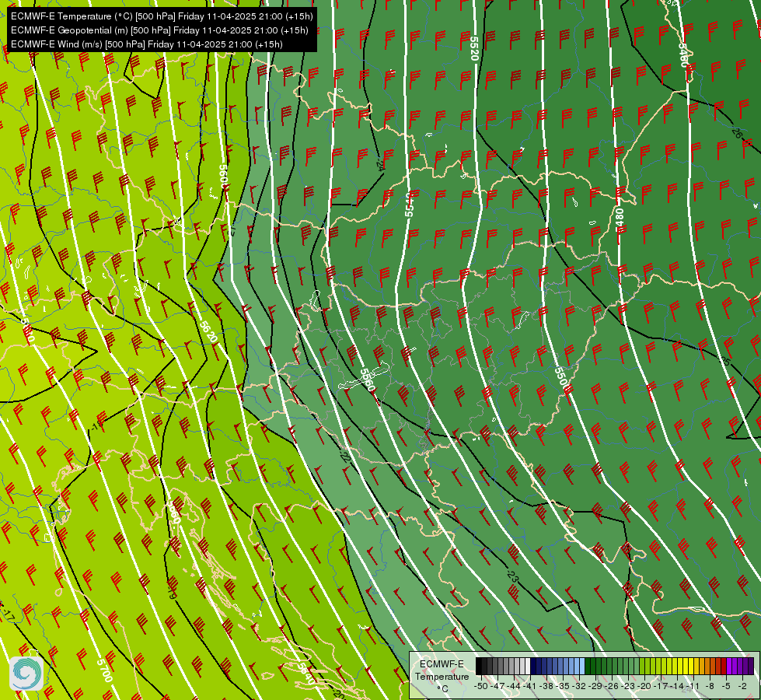
Task: Click the ECMWF-E Temperature °C legend title
Action: click(442, 676)
